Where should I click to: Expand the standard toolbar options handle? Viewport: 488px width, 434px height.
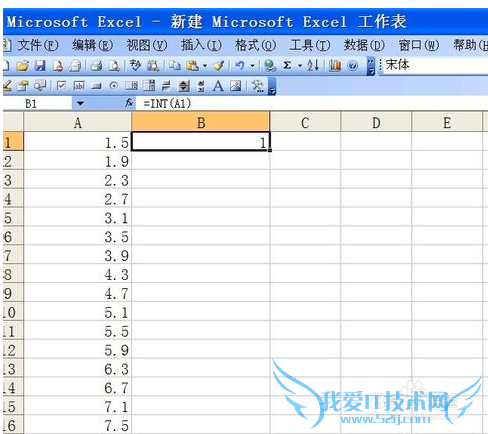pos(371,66)
